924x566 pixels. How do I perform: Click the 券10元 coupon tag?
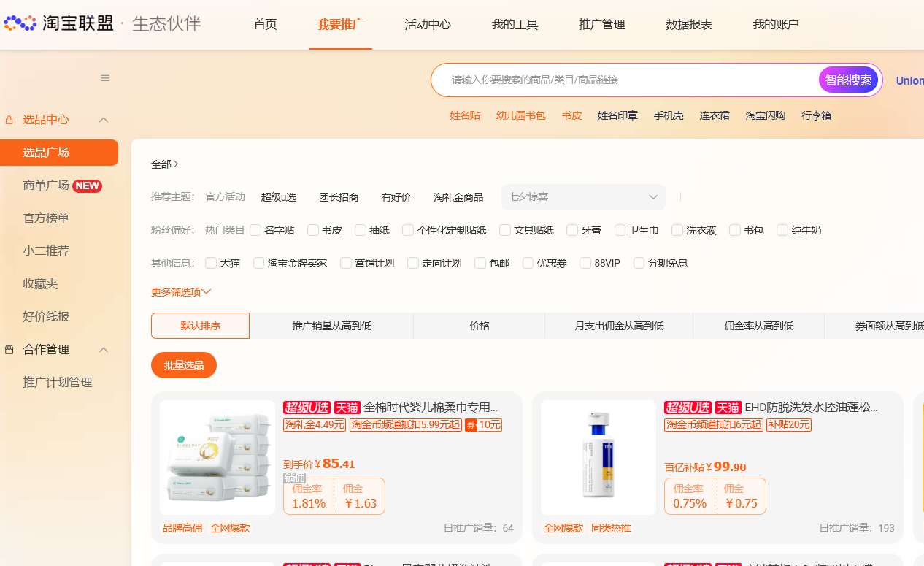483,425
